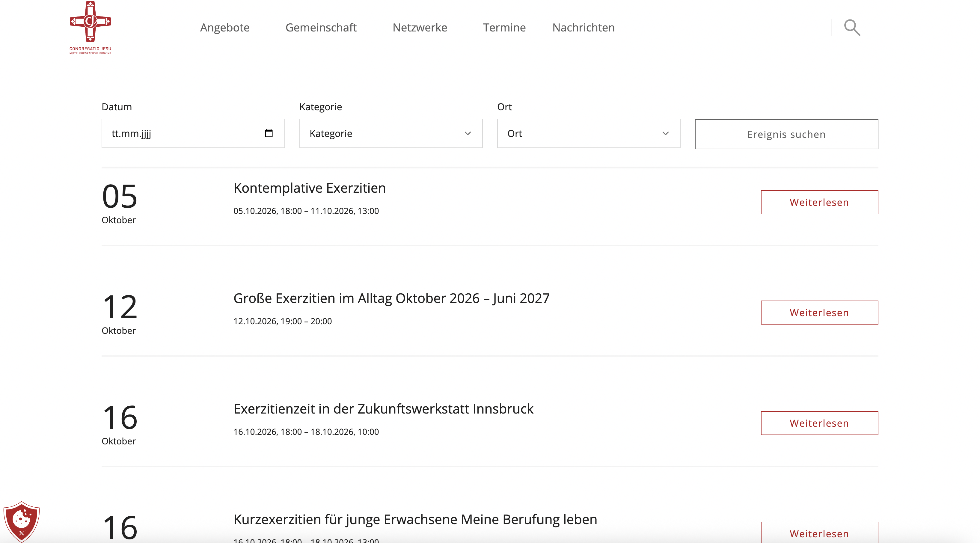
Task: Expand the Ort dropdown
Action: 589,133
